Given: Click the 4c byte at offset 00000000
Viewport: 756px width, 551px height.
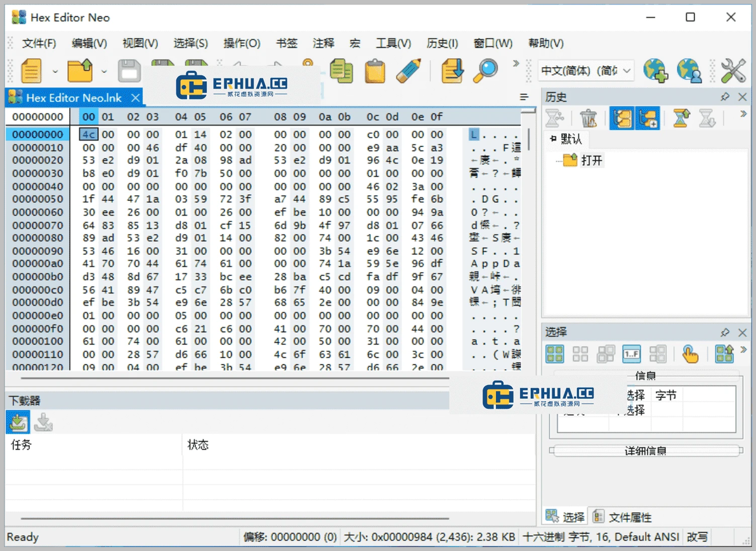Looking at the screenshot, I should click(88, 134).
